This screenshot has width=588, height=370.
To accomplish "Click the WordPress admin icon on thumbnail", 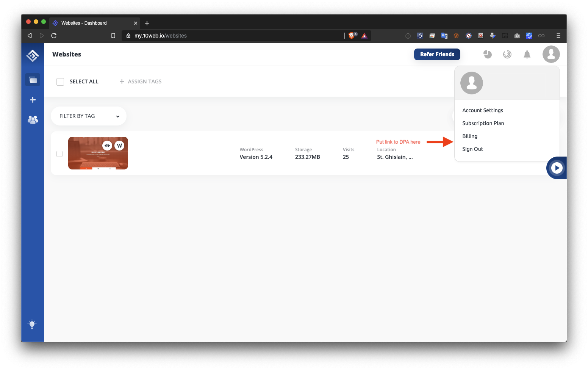I will pos(119,146).
